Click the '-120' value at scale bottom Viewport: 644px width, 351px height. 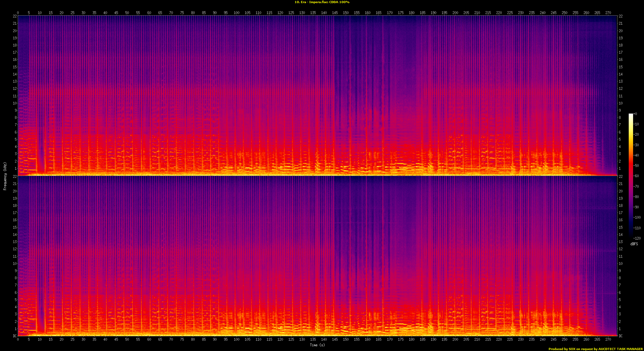click(x=637, y=238)
